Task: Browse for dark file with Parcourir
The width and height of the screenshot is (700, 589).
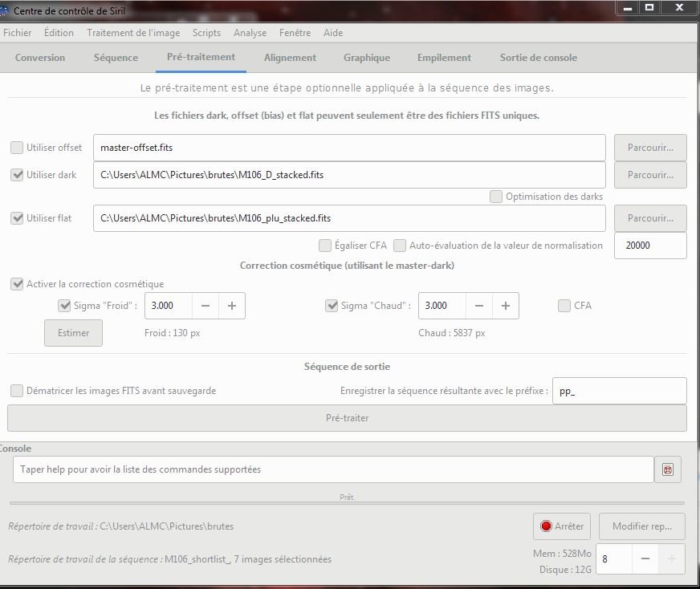Action: tap(650, 175)
